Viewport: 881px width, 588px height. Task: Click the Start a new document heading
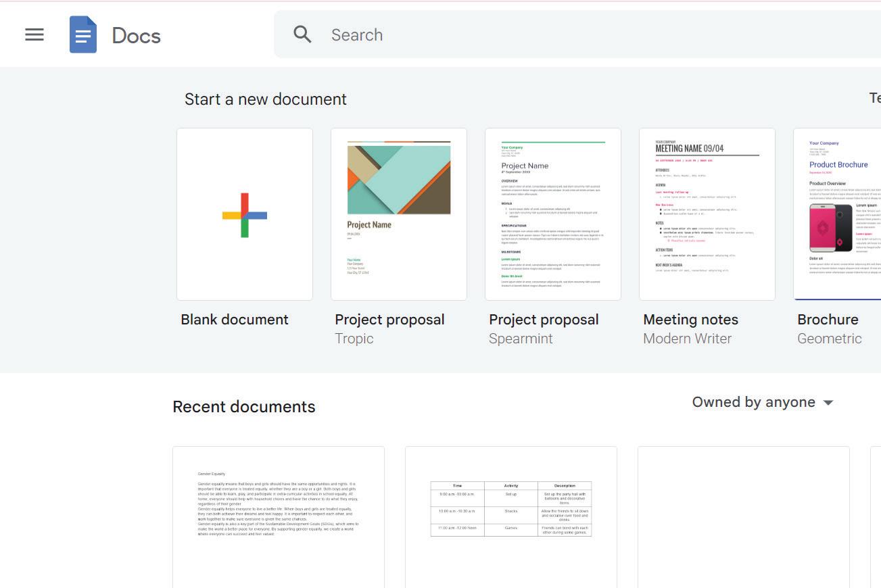point(266,99)
